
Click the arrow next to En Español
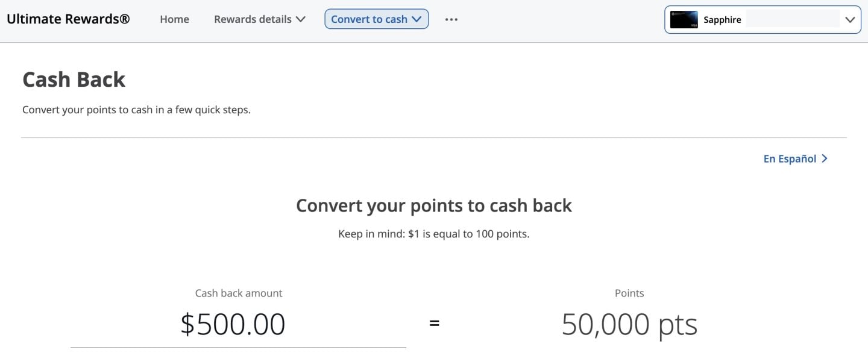click(825, 159)
